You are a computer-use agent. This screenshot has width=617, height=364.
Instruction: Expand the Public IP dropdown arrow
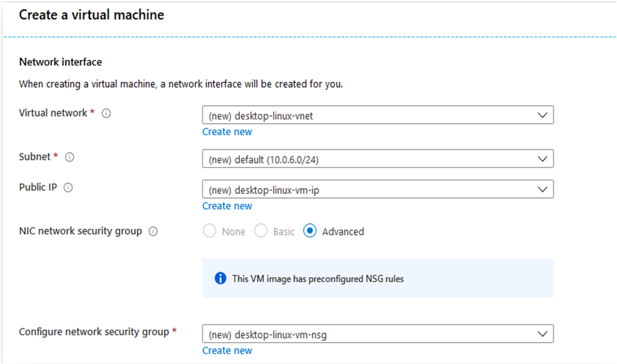click(x=543, y=189)
